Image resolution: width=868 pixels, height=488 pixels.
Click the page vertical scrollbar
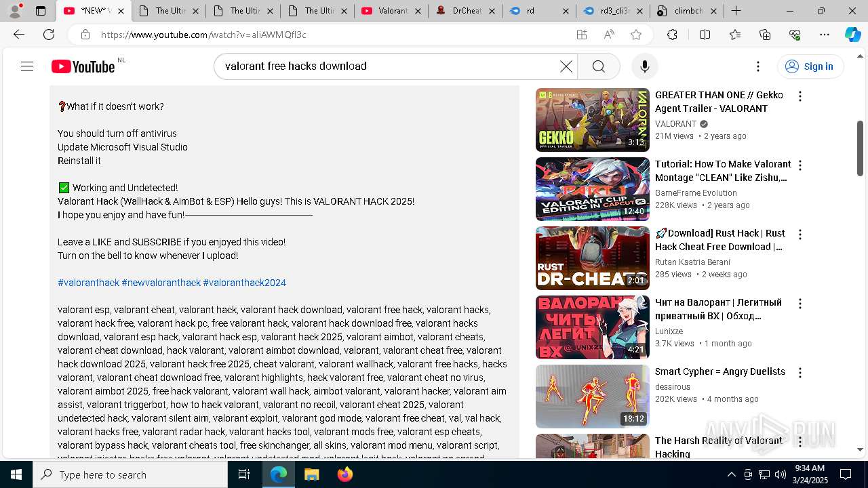(861, 148)
